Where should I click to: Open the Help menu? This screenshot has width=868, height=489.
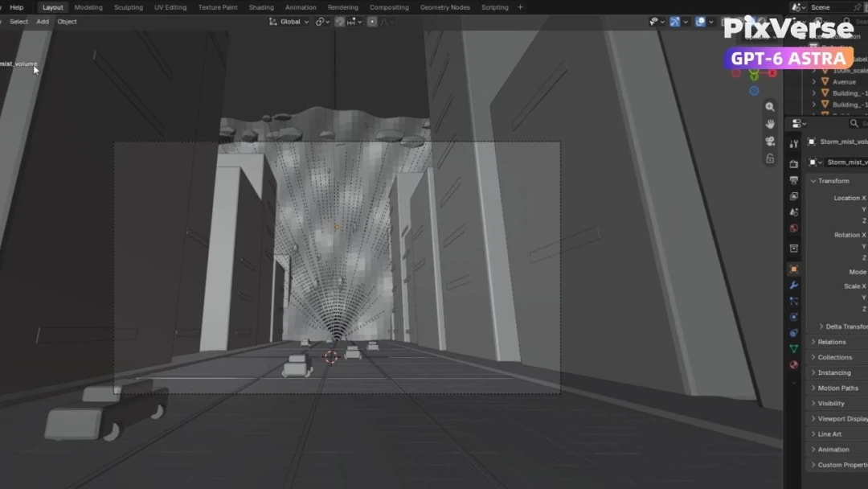click(17, 7)
